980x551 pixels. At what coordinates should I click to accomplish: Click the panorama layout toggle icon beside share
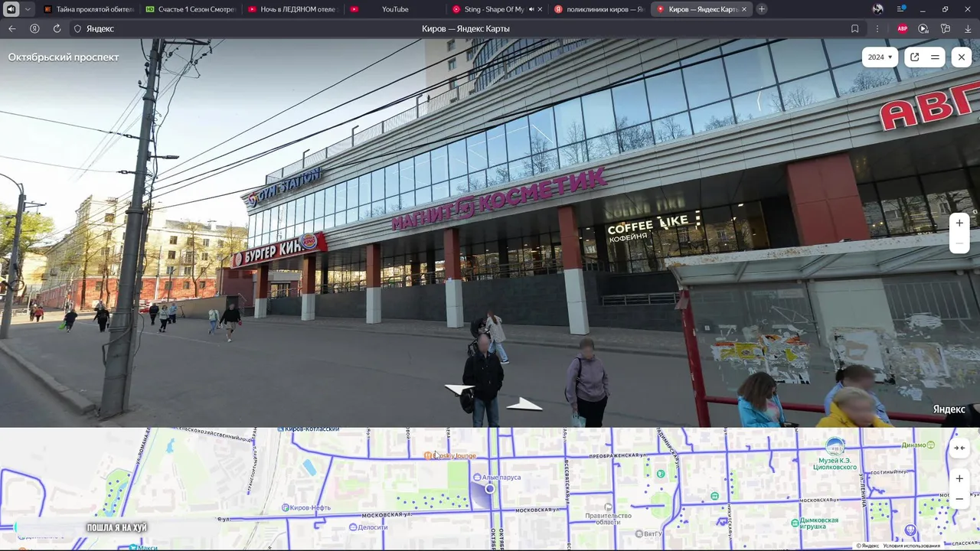coord(935,57)
